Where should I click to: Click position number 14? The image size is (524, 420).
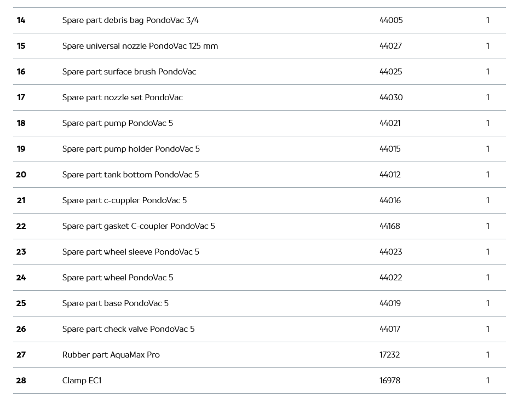[21, 20]
